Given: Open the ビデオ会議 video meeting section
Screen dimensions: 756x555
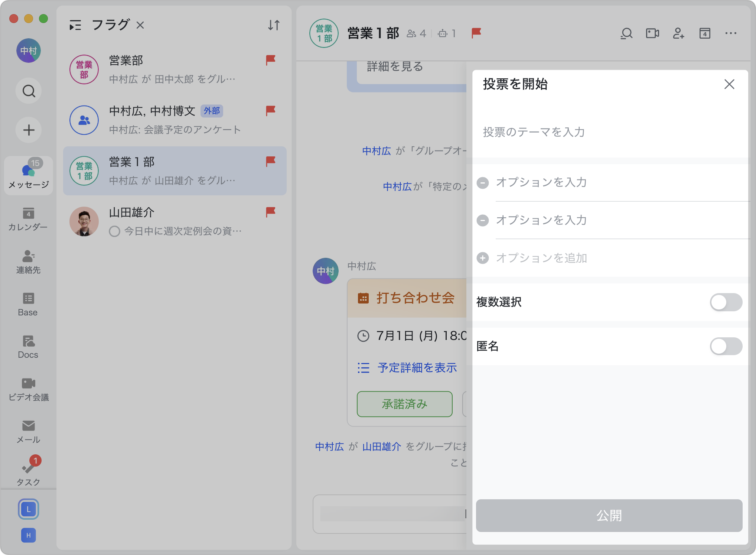Looking at the screenshot, I should pos(28,389).
